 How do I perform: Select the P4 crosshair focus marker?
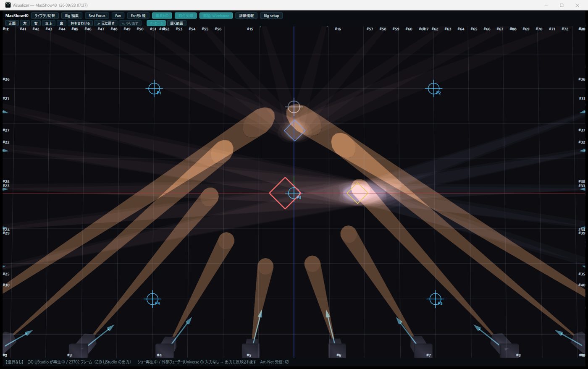152,299
